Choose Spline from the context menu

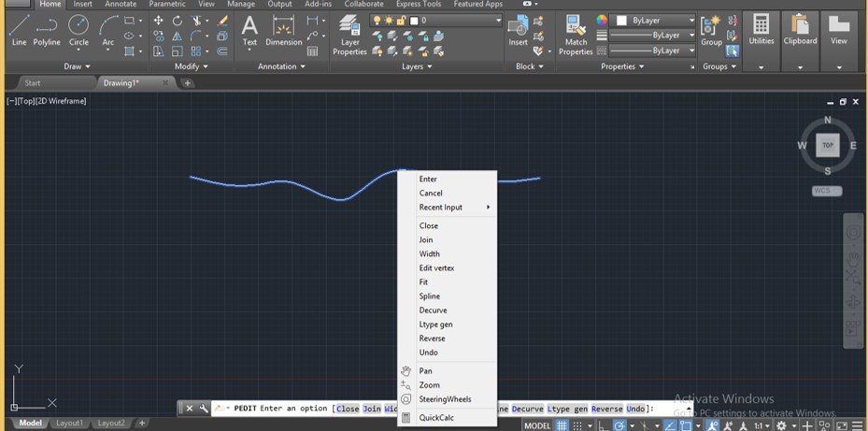click(430, 296)
